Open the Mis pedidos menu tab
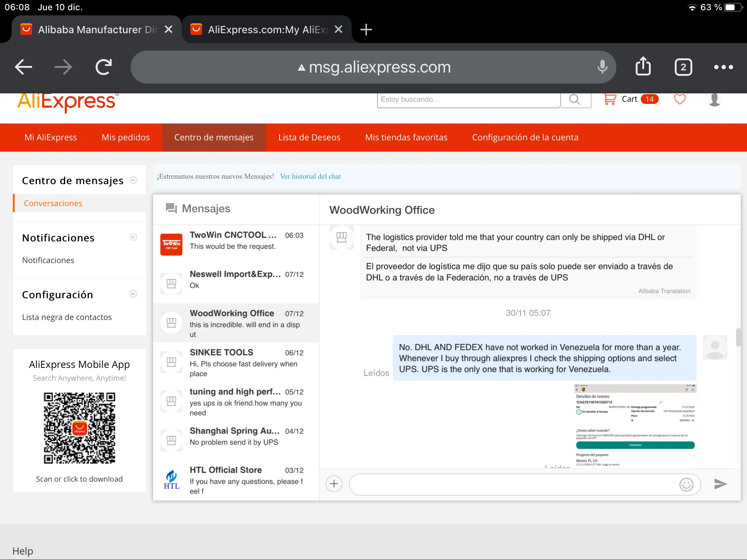 [125, 137]
